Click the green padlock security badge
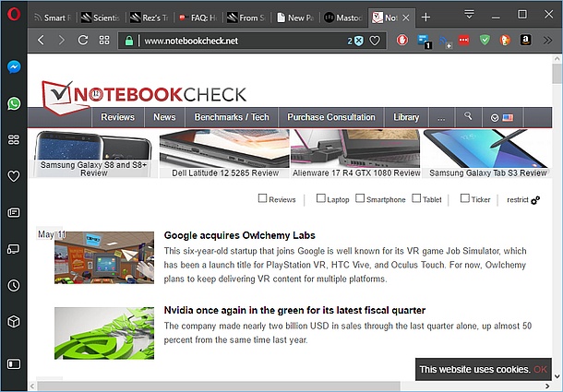This screenshot has width=563, height=392. pyautogui.click(x=129, y=41)
